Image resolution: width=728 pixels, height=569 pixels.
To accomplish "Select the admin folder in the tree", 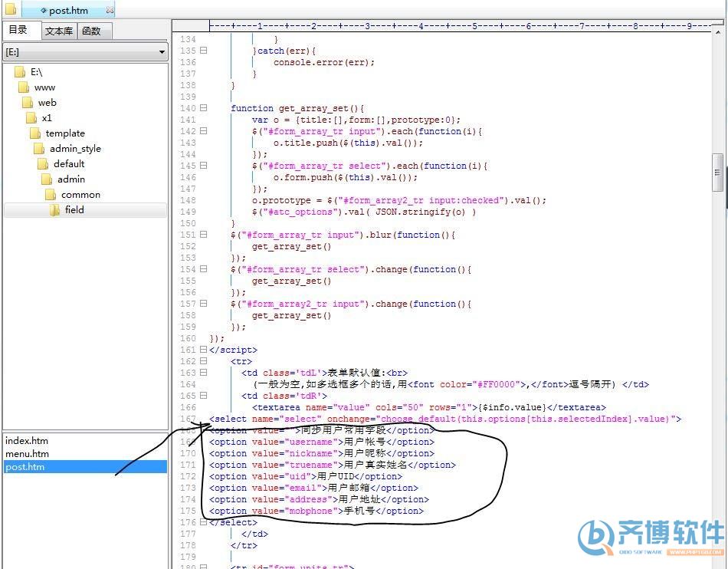I will click(71, 179).
